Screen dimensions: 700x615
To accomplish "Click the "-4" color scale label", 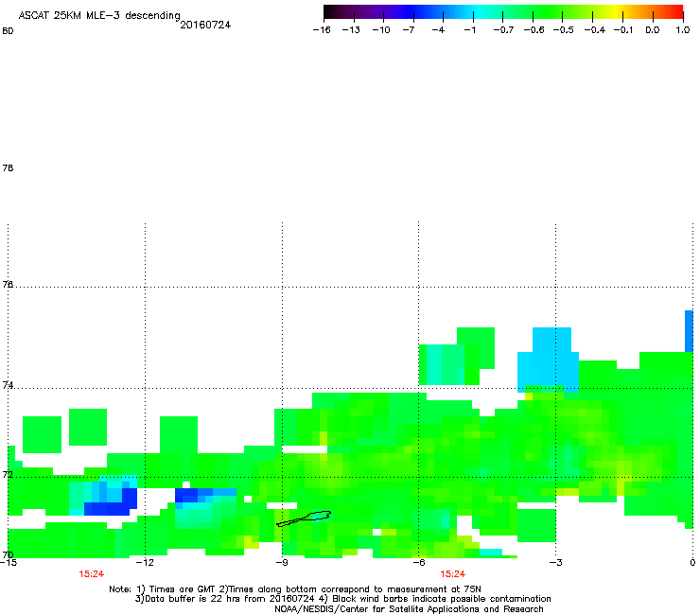I will 438,30.
